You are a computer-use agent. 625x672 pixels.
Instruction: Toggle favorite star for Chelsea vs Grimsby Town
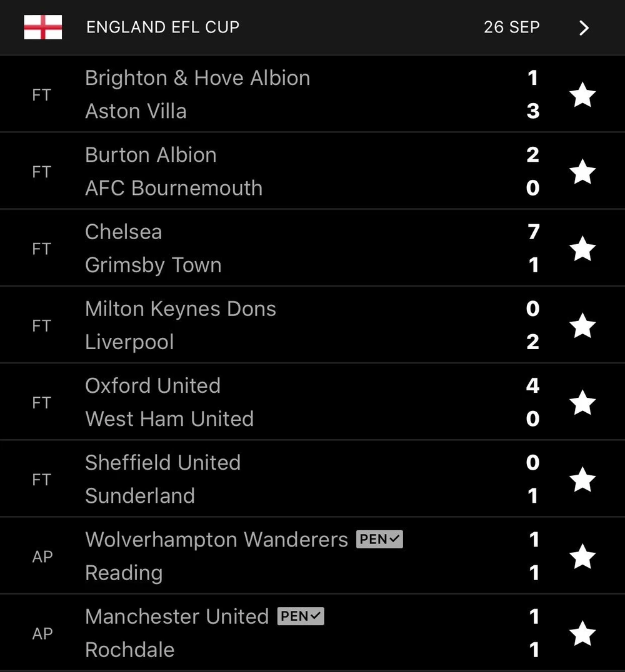(582, 249)
